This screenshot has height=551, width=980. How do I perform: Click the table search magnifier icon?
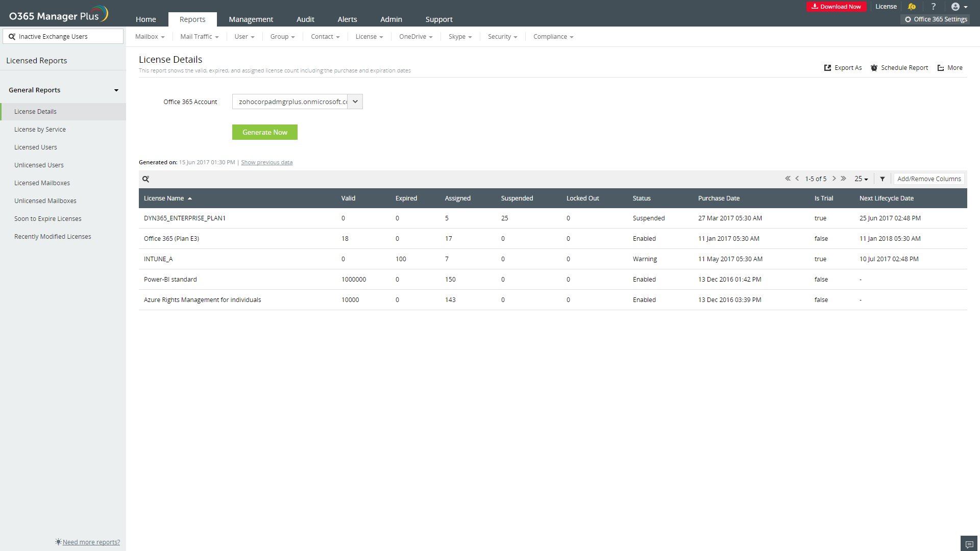[x=145, y=179]
